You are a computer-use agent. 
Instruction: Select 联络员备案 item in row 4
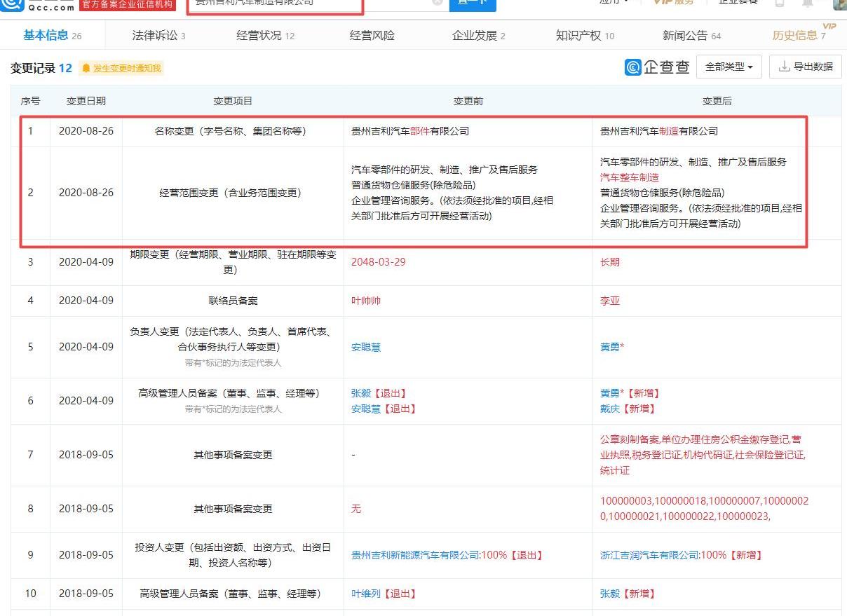233,301
